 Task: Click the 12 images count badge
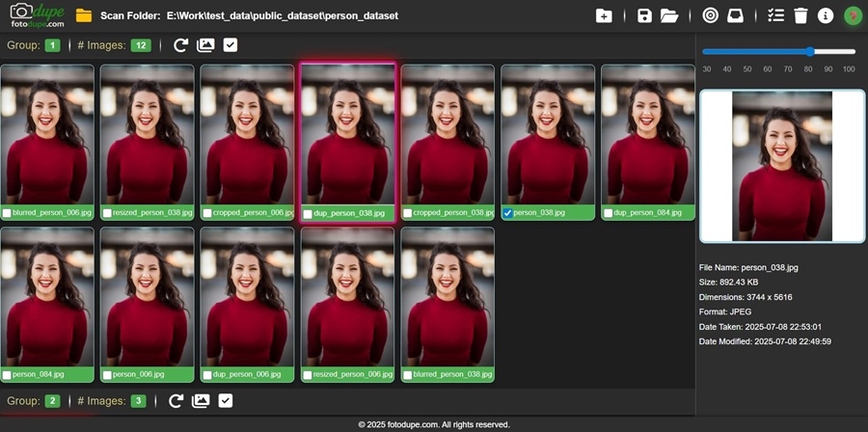point(141,45)
